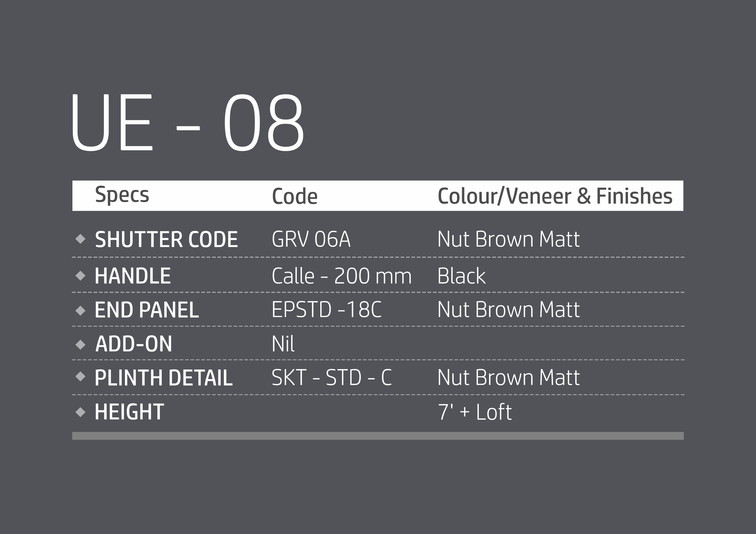Screen dimensions: 756x534
Task: Select the Black handle colour text
Action: click(x=461, y=276)
